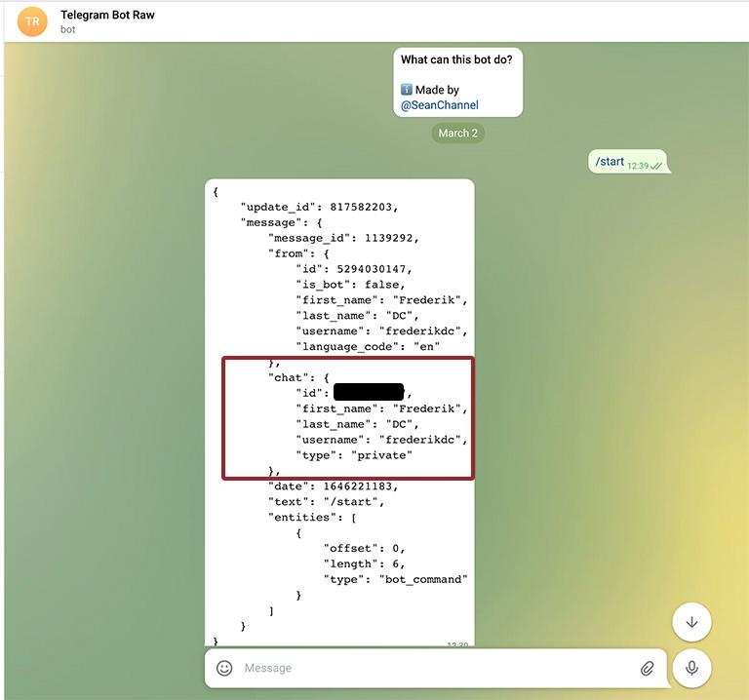749x700 pixels.
Task: Attach a file with the paperclip icon
Action: pyautogui.click(x=647, y=669)
